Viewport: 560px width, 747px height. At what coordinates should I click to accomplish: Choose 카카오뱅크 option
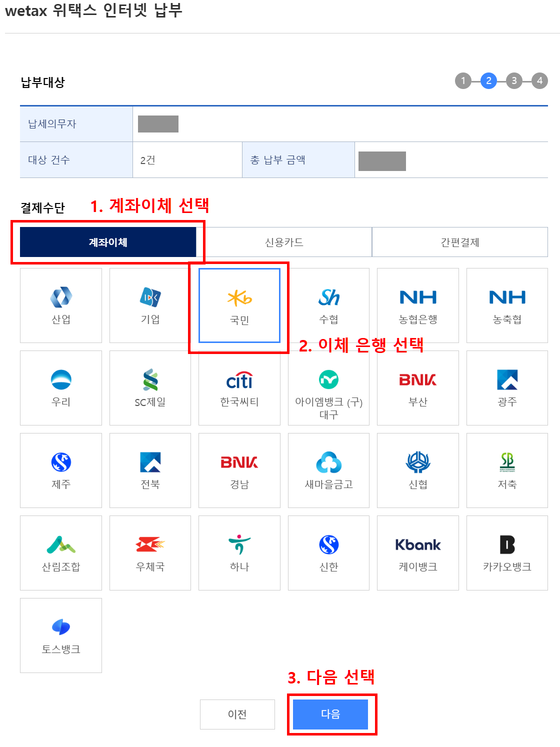tap(507, 553)
